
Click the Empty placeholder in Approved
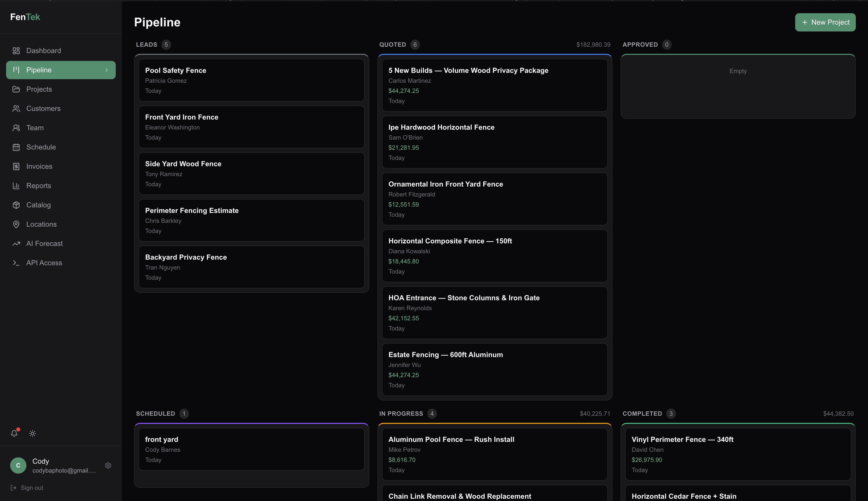click(x=738, y=71)
